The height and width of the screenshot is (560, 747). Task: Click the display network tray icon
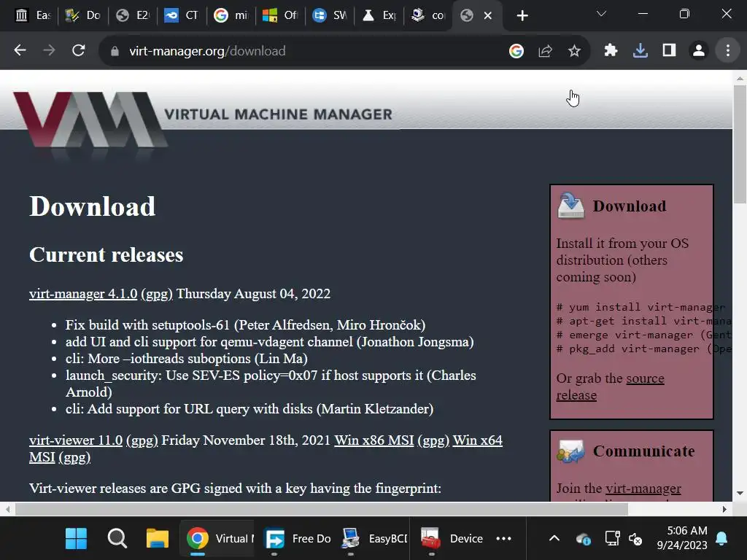[x=612, y=539]
